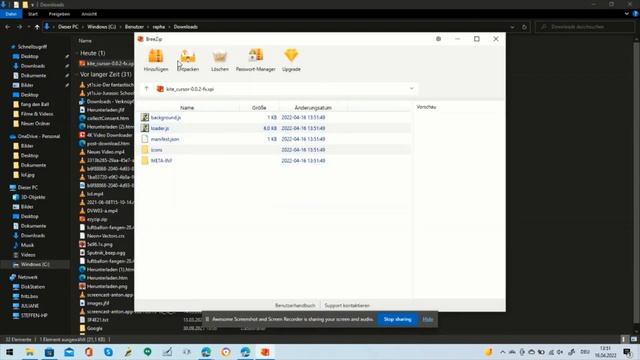Click Explorer back navigation arrow

[x=8, y=27]
